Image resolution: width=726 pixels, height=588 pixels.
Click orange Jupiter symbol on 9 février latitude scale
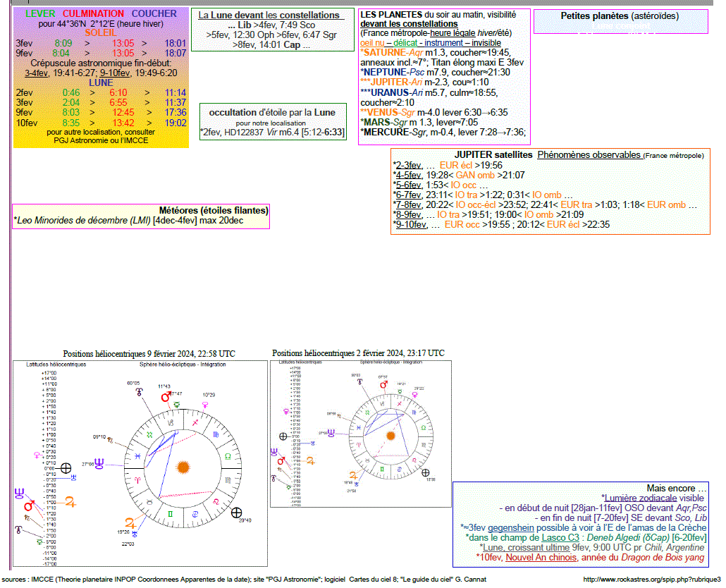(70, 501)
